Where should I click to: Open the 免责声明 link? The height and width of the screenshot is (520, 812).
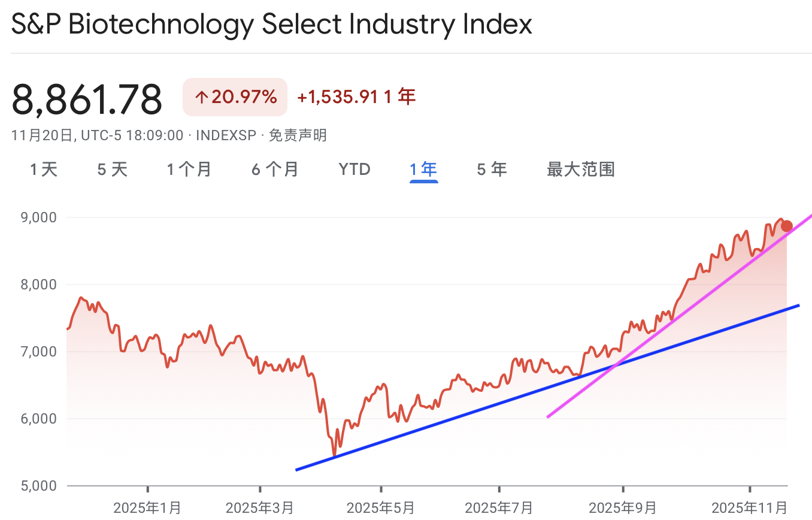298,135
